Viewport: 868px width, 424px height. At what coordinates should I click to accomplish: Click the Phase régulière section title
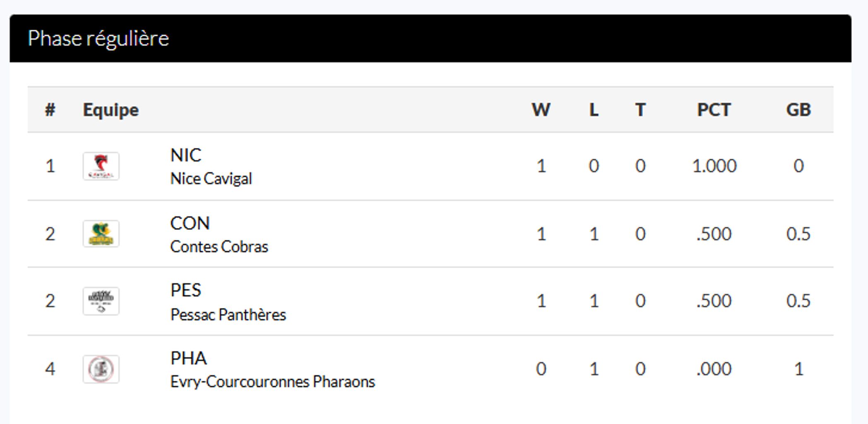[x=99, y=39]
